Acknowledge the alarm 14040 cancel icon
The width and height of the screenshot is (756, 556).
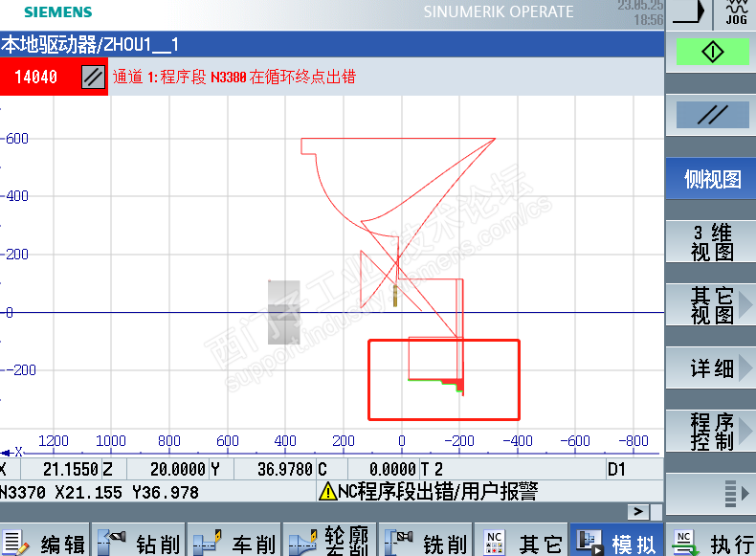pyautogui.click(x=93, y=78)
